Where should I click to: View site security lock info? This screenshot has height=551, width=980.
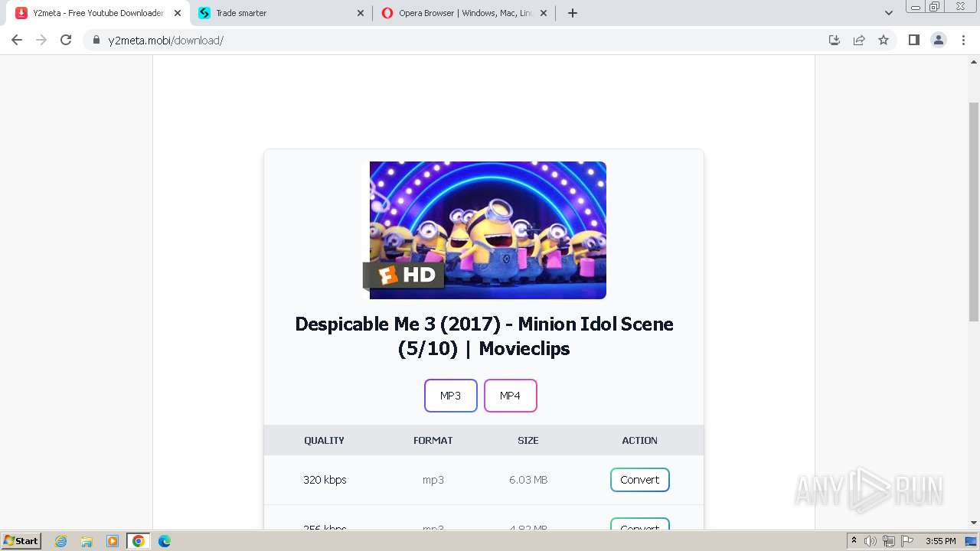(x=96, y=40)
